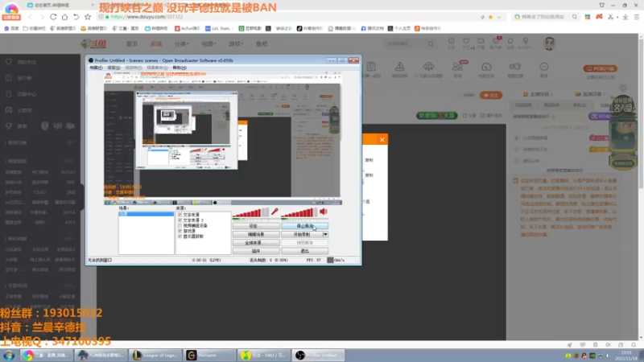Go to 鱼吧 in Douyu nav
This screenshot has width=644, height=362.
[x=262, y=44]
